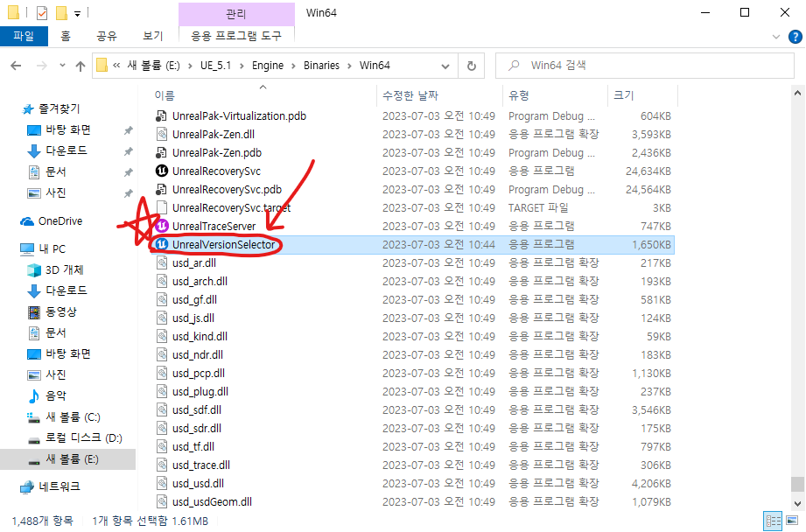806x532 pixels.
Task: Select the usd_js.dll file icon
Action: click(x=162, y=318)
